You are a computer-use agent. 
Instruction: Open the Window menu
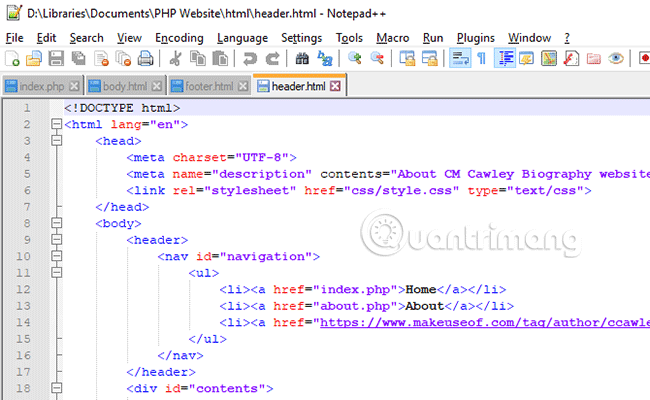pos(529,38)
